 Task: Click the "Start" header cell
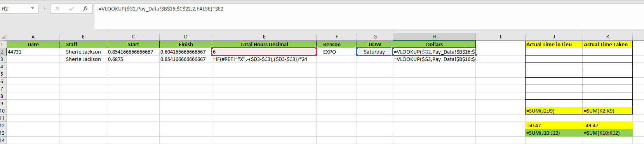tap(133, 44)
